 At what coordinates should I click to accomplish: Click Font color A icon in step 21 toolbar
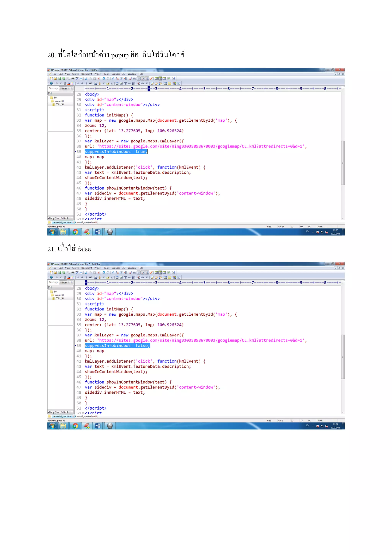click(x=69, y=277)
